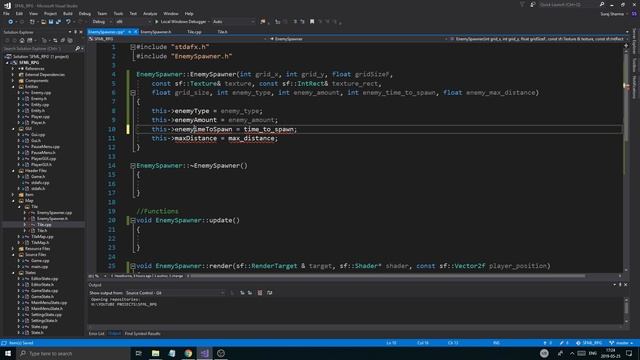640x360 pixels.
Task: Click the bookmark toolbar icon
Action: [312, 22]
